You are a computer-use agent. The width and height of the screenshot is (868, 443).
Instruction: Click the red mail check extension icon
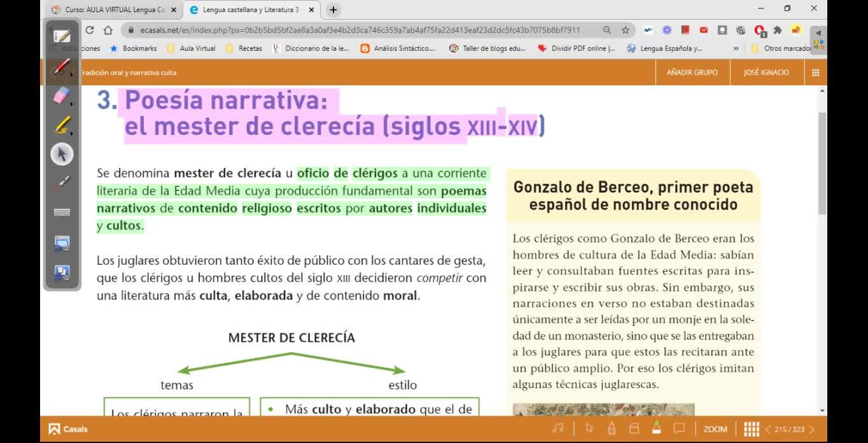[704, 30]
